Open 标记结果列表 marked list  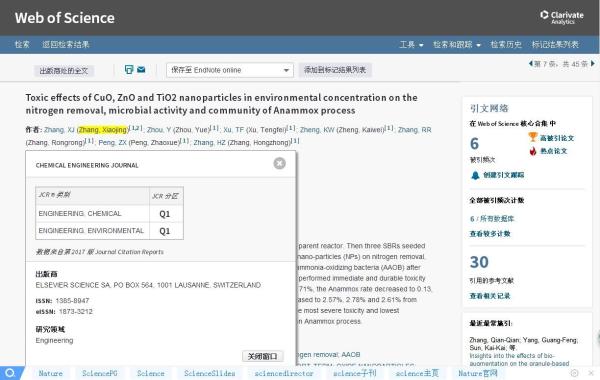click(555, 44)
